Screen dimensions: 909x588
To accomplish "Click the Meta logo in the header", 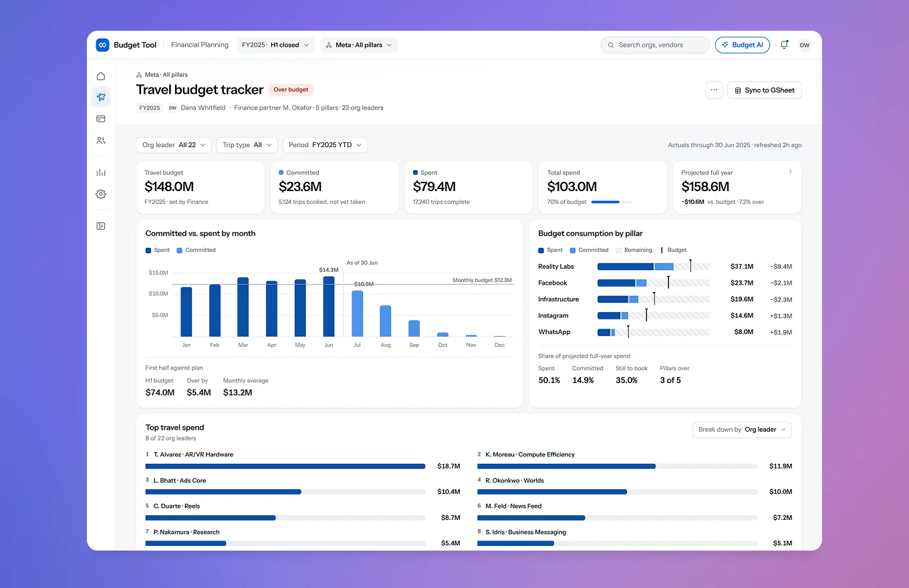I will [x=102, y=45].
